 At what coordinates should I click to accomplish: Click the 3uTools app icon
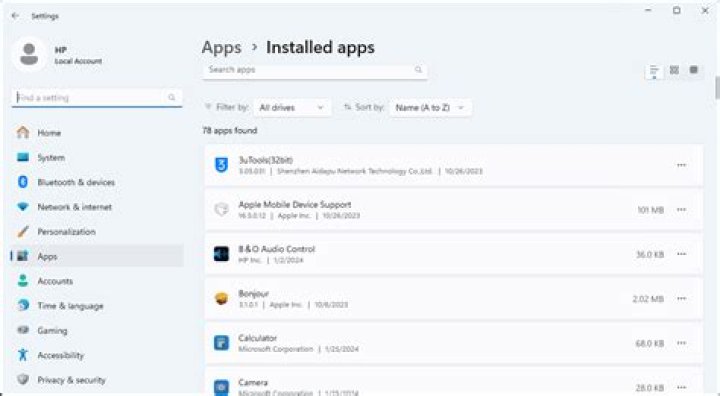click(221, 165)
